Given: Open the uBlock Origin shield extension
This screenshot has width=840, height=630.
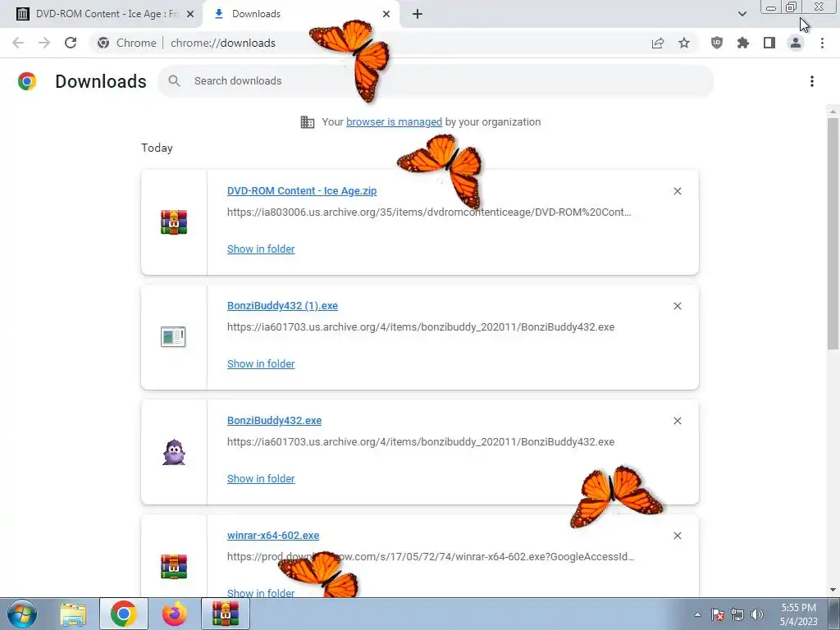Looking at the screenshot, I should 717,43.
